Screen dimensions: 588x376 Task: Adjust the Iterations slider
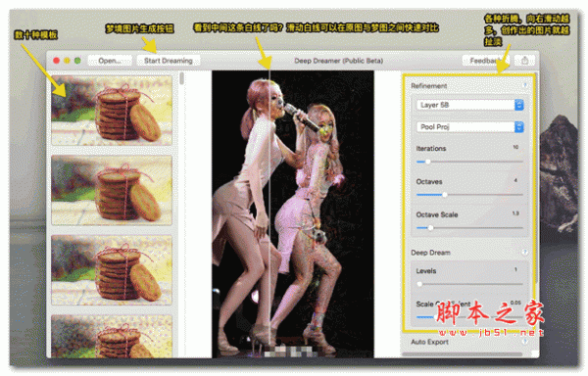pos(469,162)
